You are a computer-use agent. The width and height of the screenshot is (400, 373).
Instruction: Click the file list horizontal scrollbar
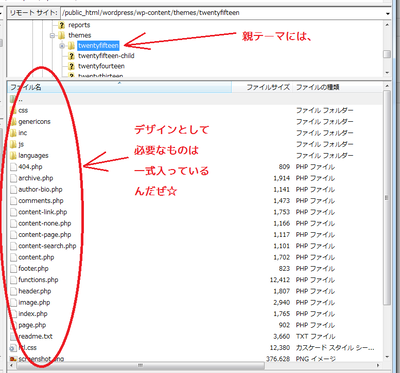click(x=140, y=366)
